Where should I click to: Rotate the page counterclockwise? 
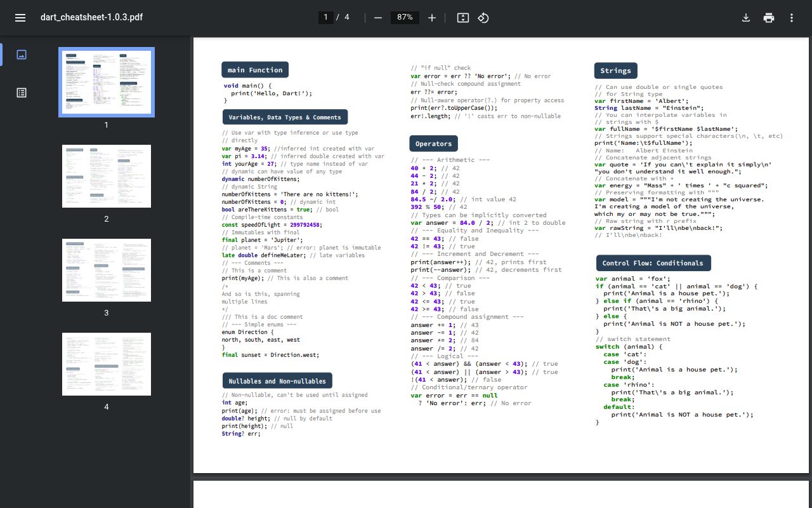coord(483,18)
